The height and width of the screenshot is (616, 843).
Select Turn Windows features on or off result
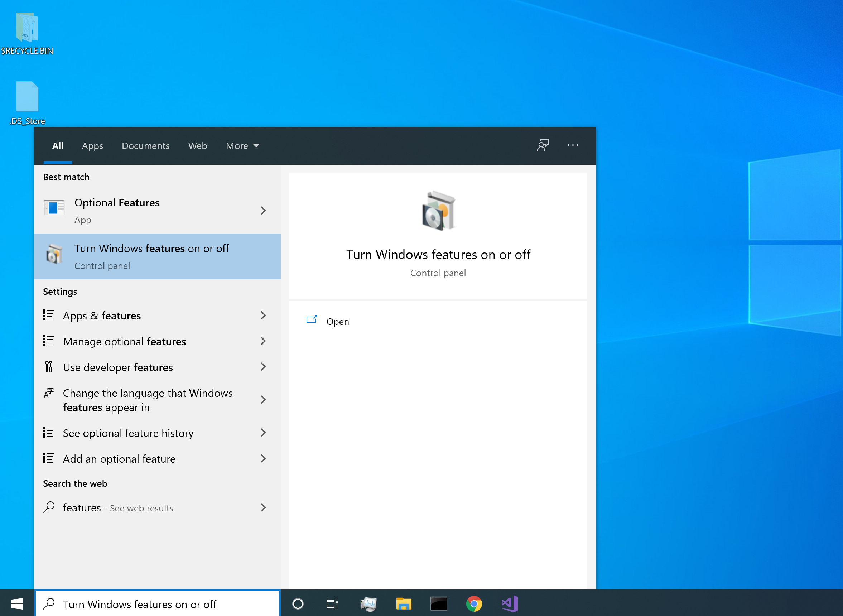tap(157, 256)
